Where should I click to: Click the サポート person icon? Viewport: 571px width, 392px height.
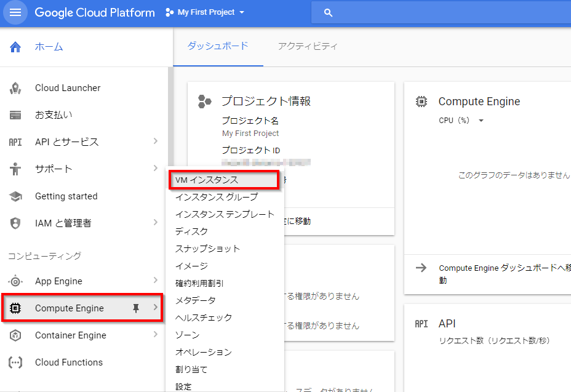point(15,169)
